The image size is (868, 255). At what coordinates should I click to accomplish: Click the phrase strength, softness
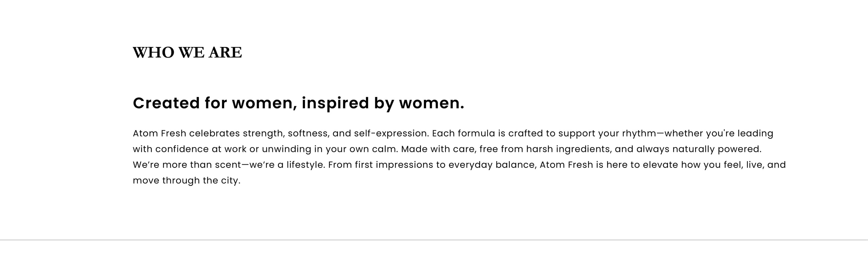[286, 134]
